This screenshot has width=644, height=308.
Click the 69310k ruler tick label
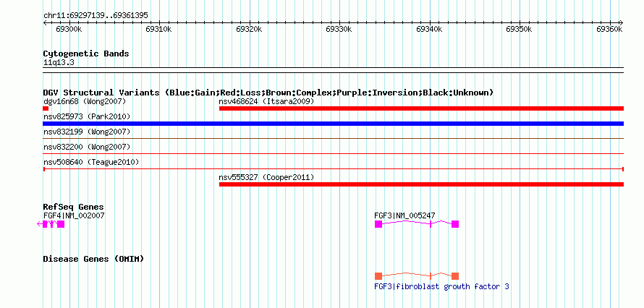159,29
